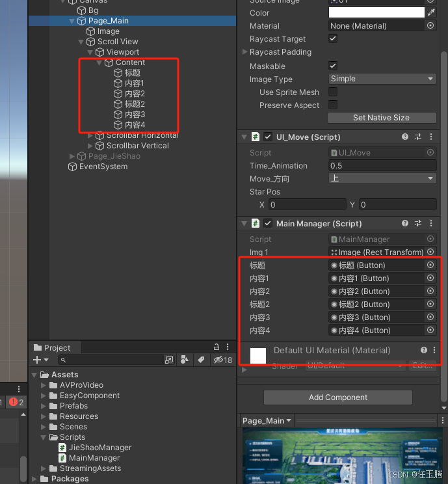Click the Inspector vertical scrollbar
The width and height of the screenshot is (448, 484).
pyautogui.click(x=444, y=225)
